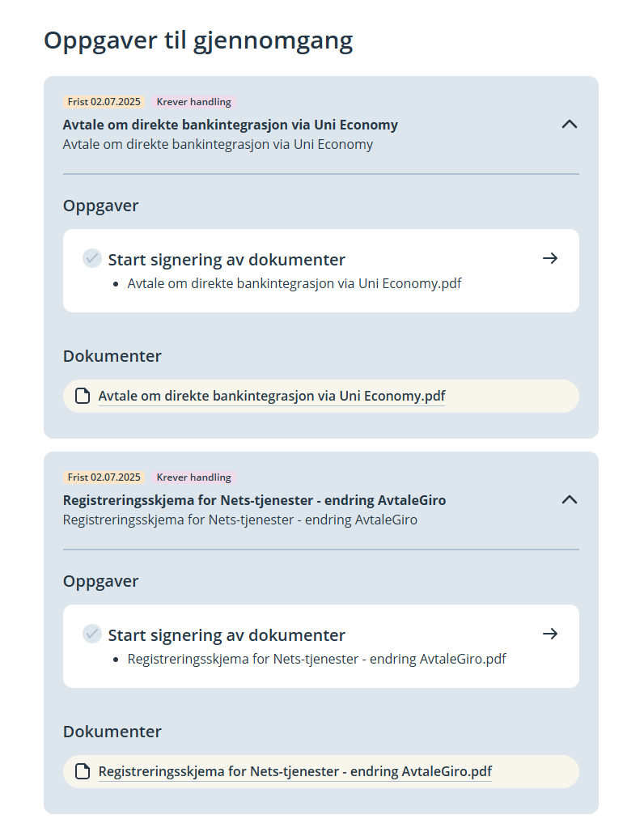This screenshot has height=836, width=644.
Task: Start signering av dokumenter for the Uni Economy agreement
Action: pyautogui.click(x=227, y=260)
